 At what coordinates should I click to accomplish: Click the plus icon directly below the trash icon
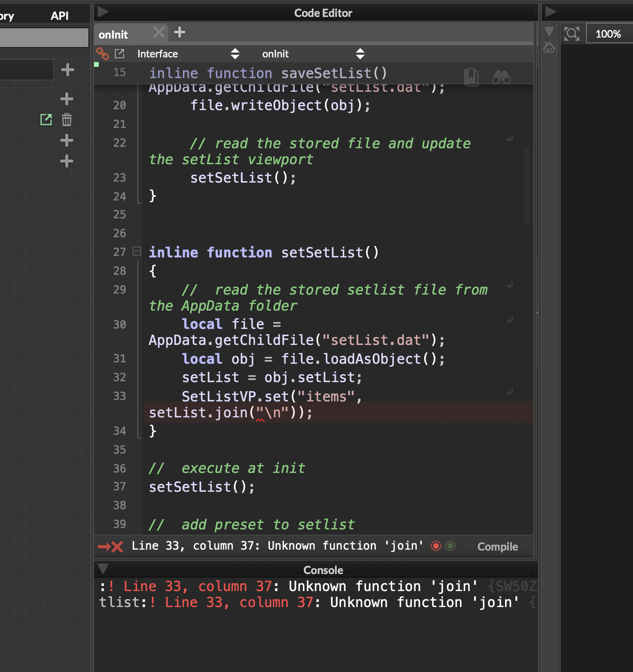[x=67, y=140]
